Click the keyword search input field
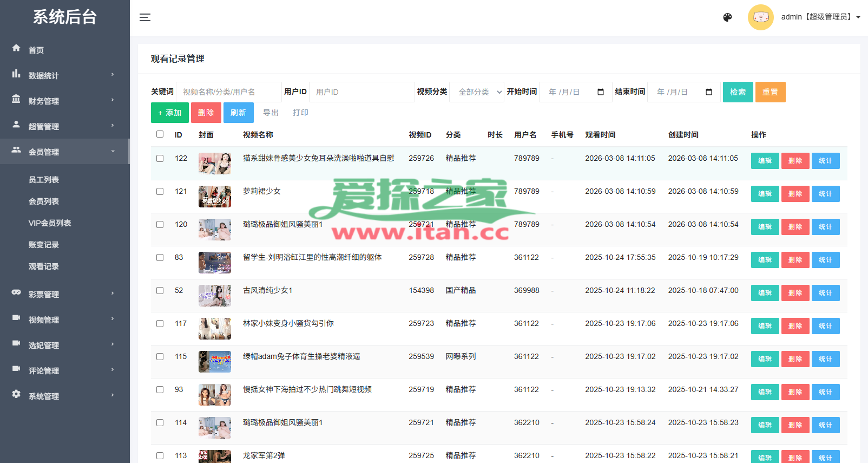Viewport: 868px width, 463px height. (x=228, y=92)
